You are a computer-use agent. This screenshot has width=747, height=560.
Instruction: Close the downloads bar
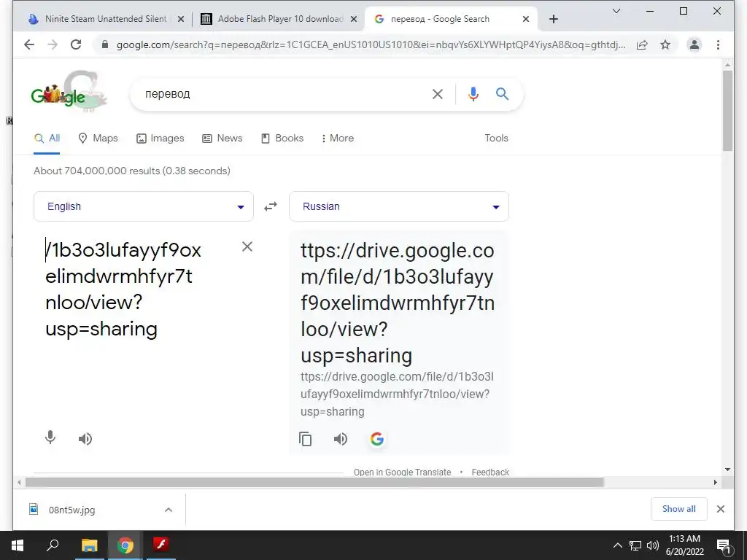720,509
